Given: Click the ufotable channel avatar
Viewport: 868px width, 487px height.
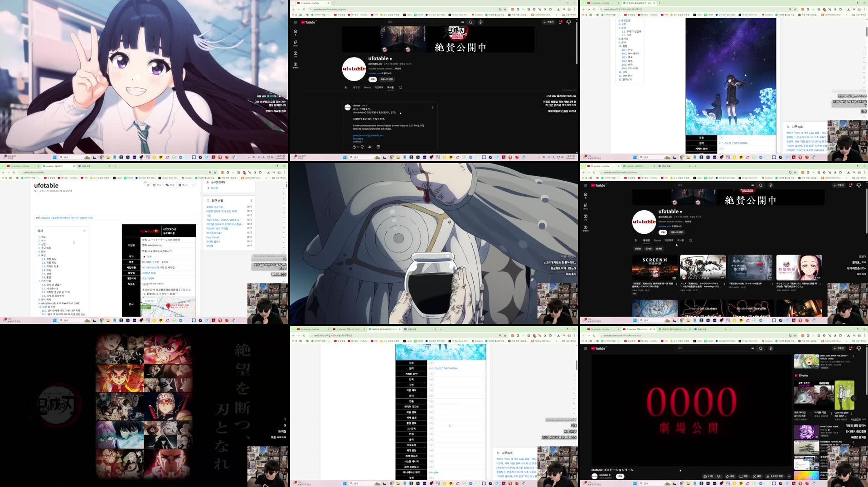Looking at the screenshot, I should 354,69.
